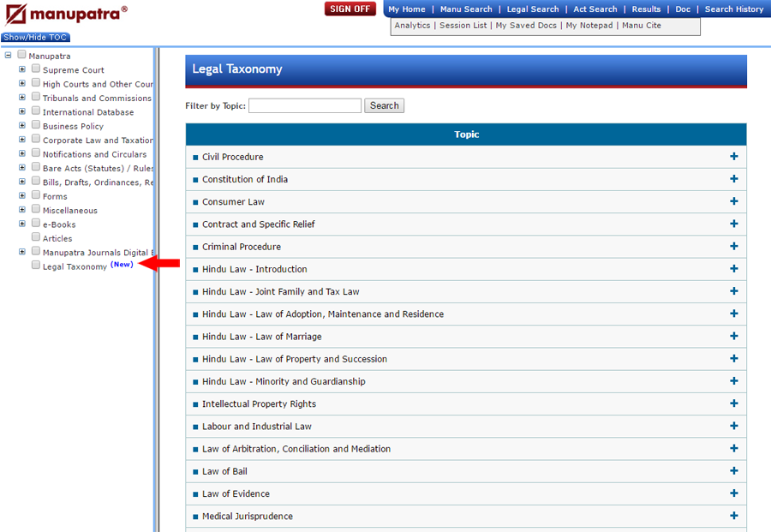Expand Bills, Drafts, Ordinances node

pos(22,182)
